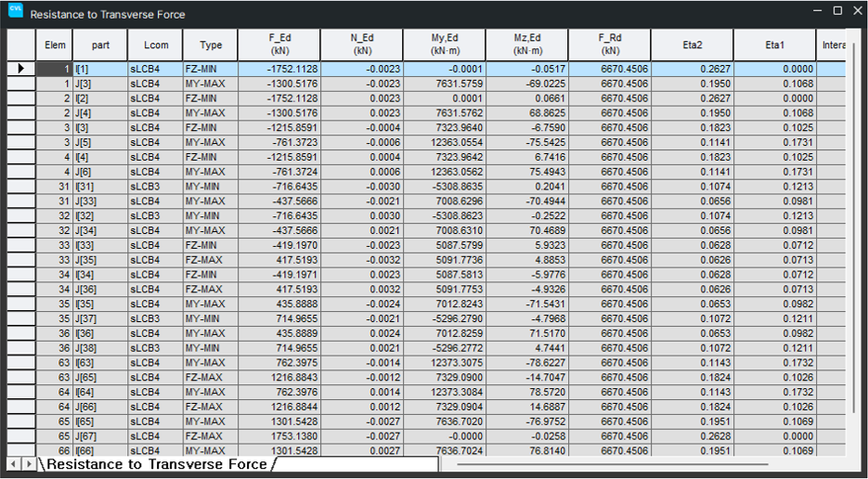868x479 pixels.
Task: Click the N_Ed (kN) column header
Action: pyautogui.click(x=361, y=45)
